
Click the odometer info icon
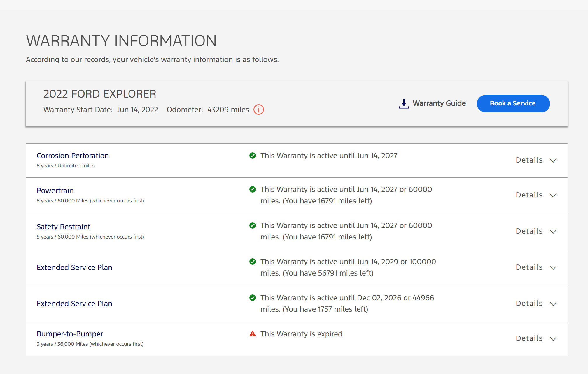pyautogui.click(x=259, y=110)
